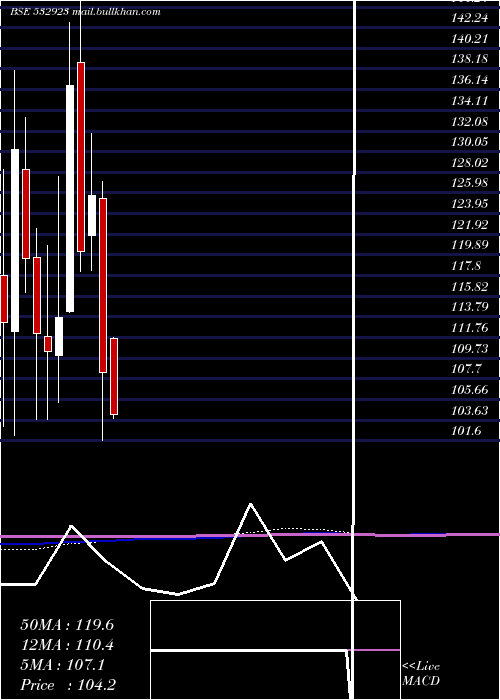Click the small white candlestick near 123
This screenshot has height=700, width=500.
coord(92,215)
